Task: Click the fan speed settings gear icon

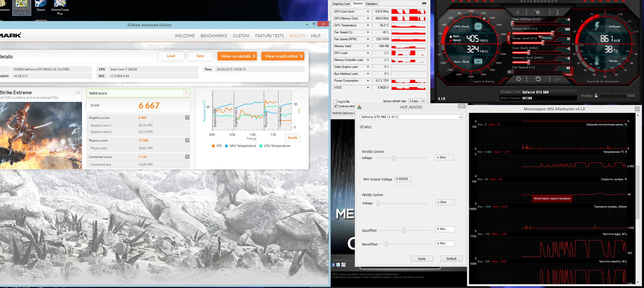Action: point(509,72)
